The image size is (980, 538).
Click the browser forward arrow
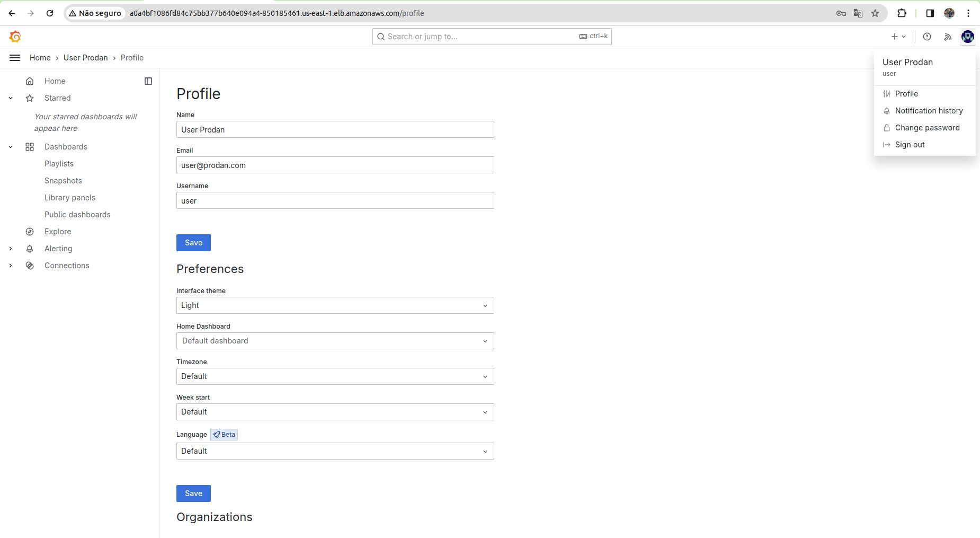(31, 13)
